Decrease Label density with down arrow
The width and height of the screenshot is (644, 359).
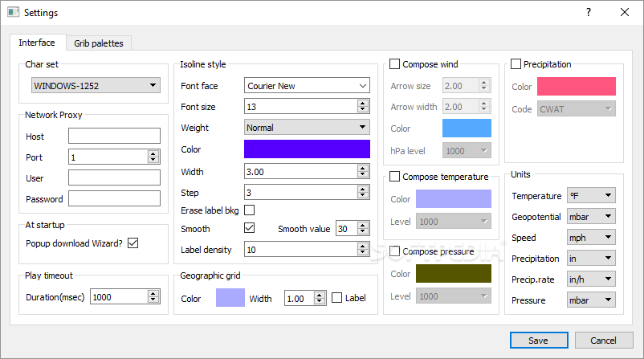tap(363, 253)
